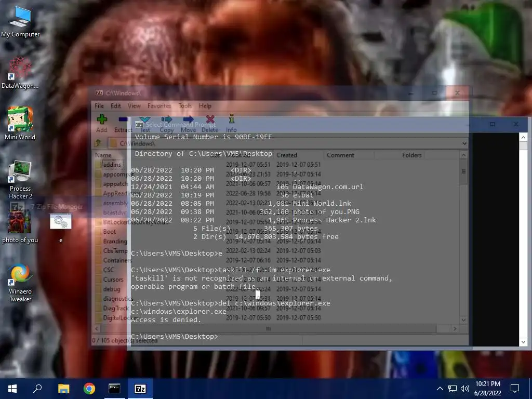Viewport: 532px width, 399px height.
Task: Click 7-Zip Delete toolbar icon
Action: [210, 124]
